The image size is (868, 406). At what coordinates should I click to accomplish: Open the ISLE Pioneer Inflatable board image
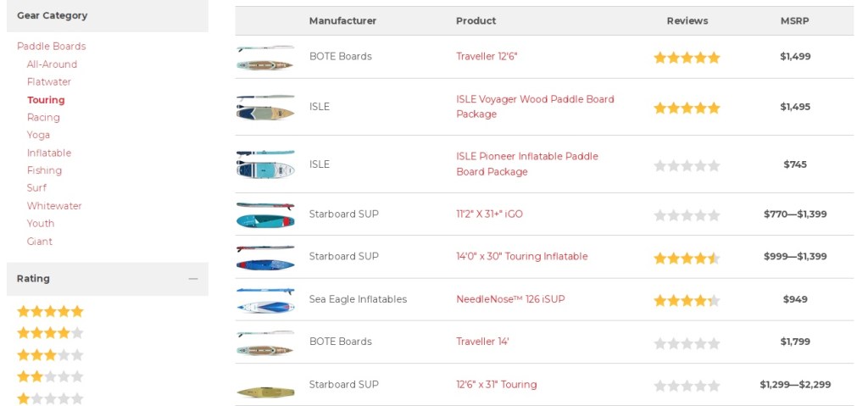coord(265,164)
